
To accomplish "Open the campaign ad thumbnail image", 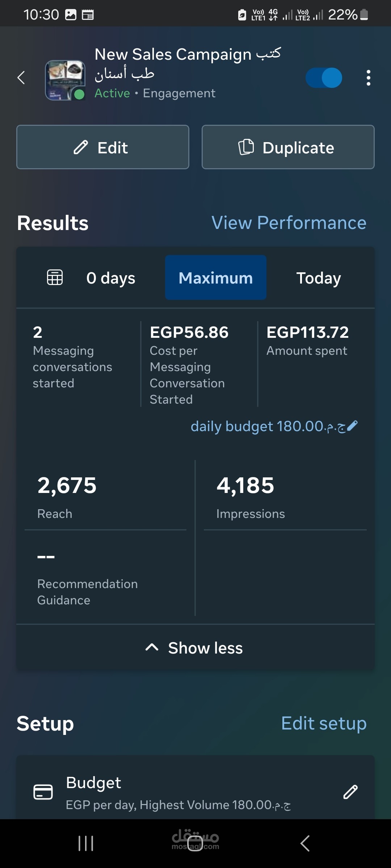I will coord(65,80).
